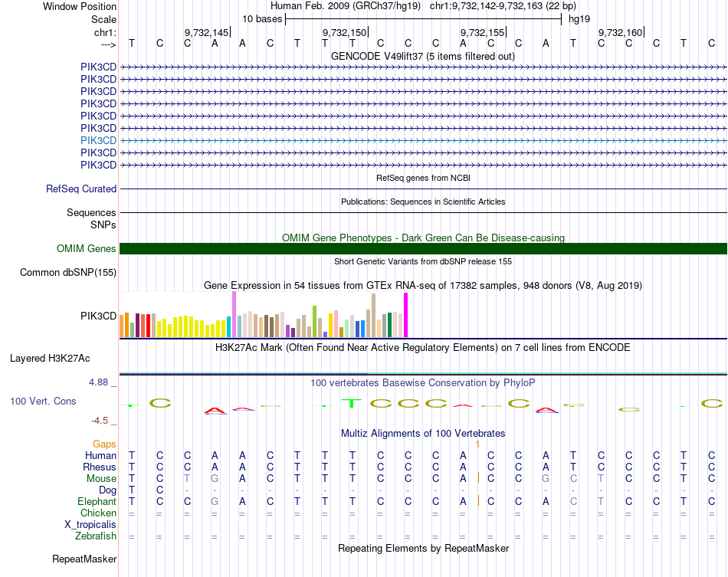
Task: Click the Common dbSNP(155) track label
Action: click(x=68, y=273)
